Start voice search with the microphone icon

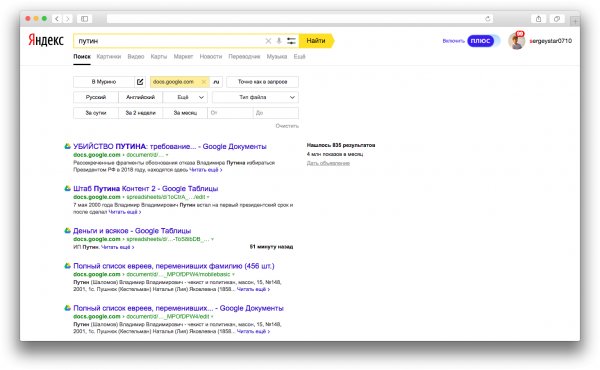click(x=279, y=41)
